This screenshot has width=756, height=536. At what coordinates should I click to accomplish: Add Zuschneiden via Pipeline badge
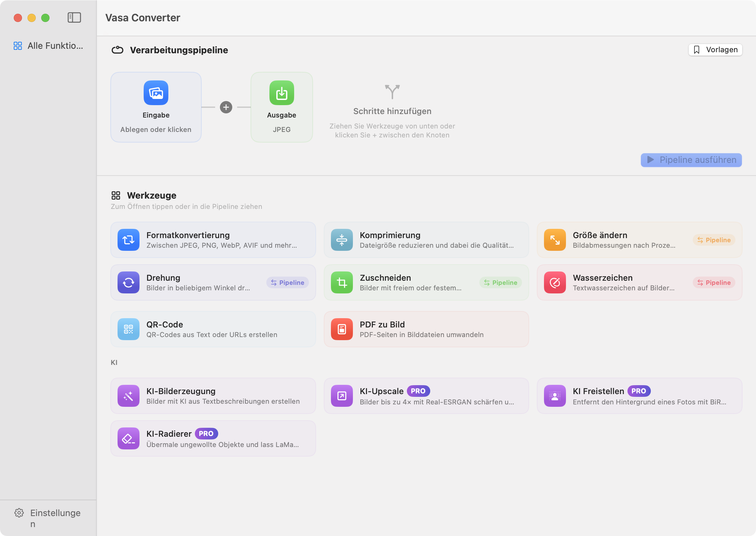pyautogui.click(x=501, y=282)
